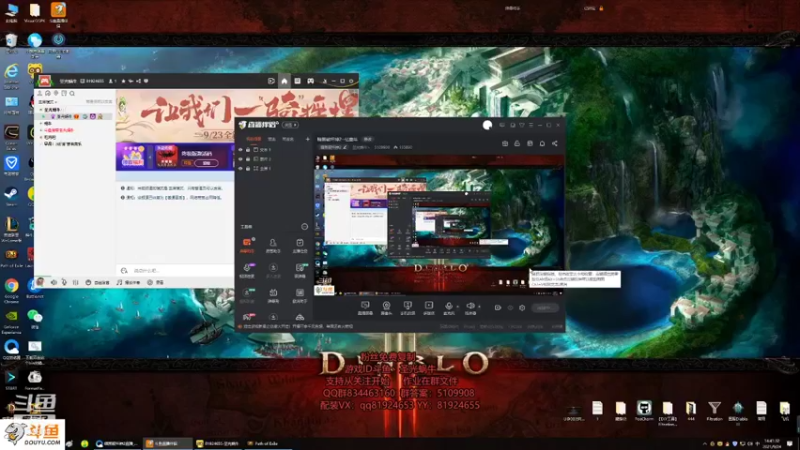Image resolution: width=800 pixels, height=450 pixels.
Task: Add a multimedia play source from the Douyu bottom bar
Action: 429,308
